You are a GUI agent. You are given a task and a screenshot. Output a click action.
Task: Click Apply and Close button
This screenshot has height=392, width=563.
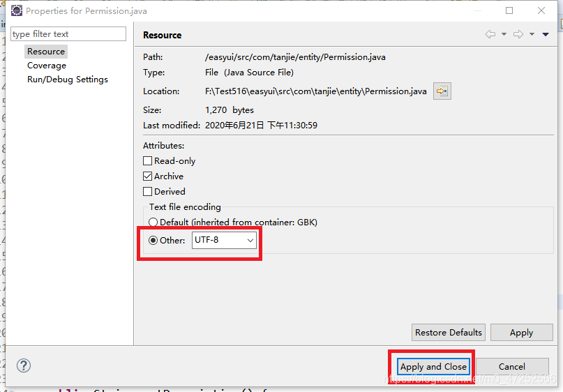click(x=433, y=366)
